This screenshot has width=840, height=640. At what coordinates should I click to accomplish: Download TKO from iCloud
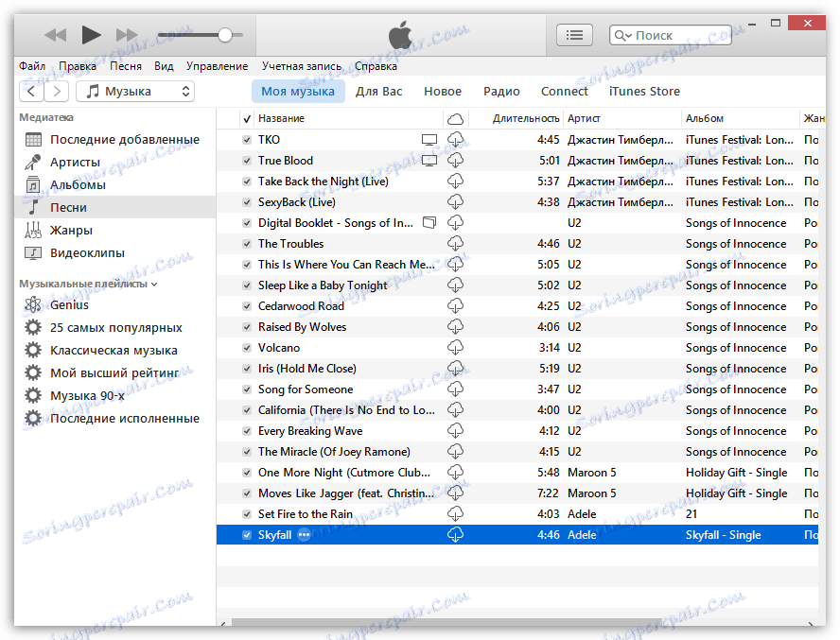(455, 140)
